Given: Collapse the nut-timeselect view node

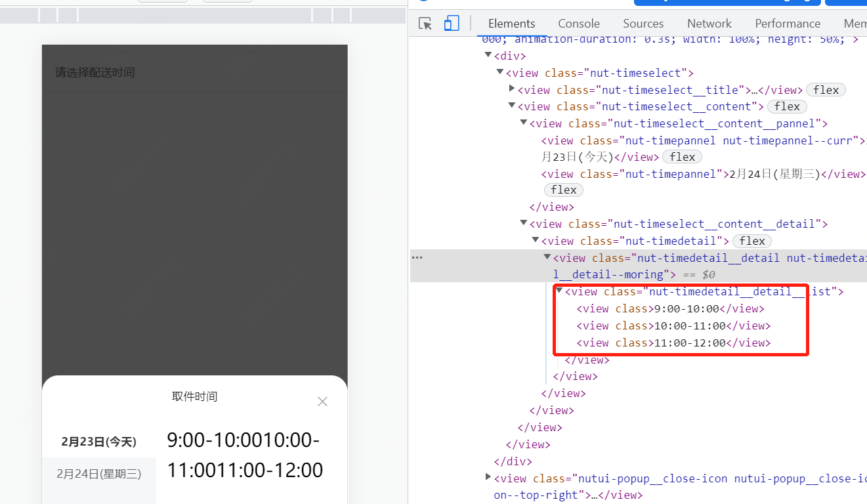Looking at the screenshot, I should click(x=500, y=72).
